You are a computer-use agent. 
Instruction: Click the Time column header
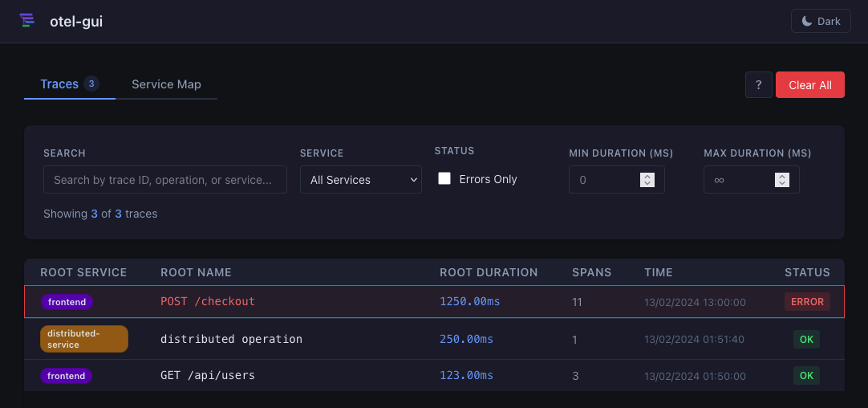pyautogui.click(x=659, y=272)
